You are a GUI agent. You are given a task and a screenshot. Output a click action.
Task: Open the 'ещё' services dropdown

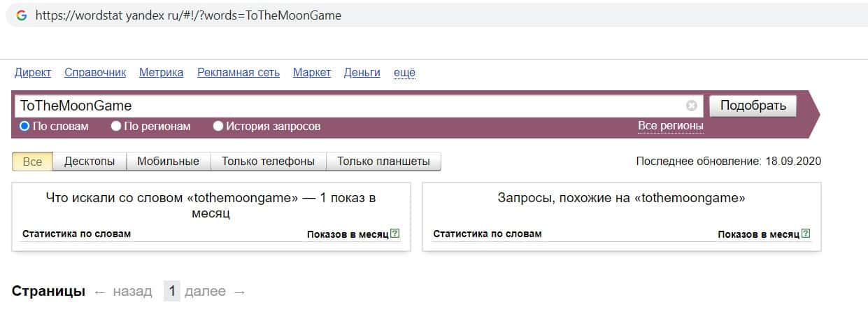point(404,73)
